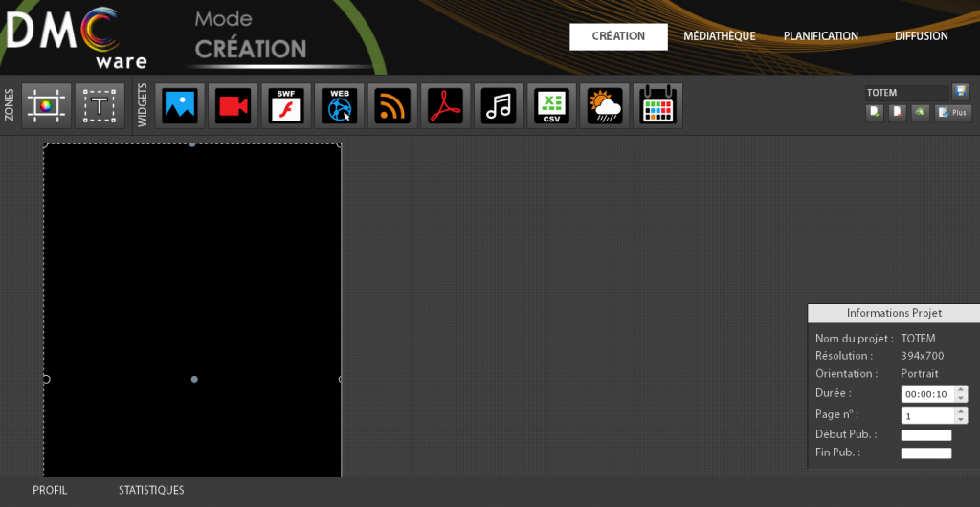Viewport: 980px width, 507px height.
Task: Add the weather forecast widget
Action: (x=605, y=105)
